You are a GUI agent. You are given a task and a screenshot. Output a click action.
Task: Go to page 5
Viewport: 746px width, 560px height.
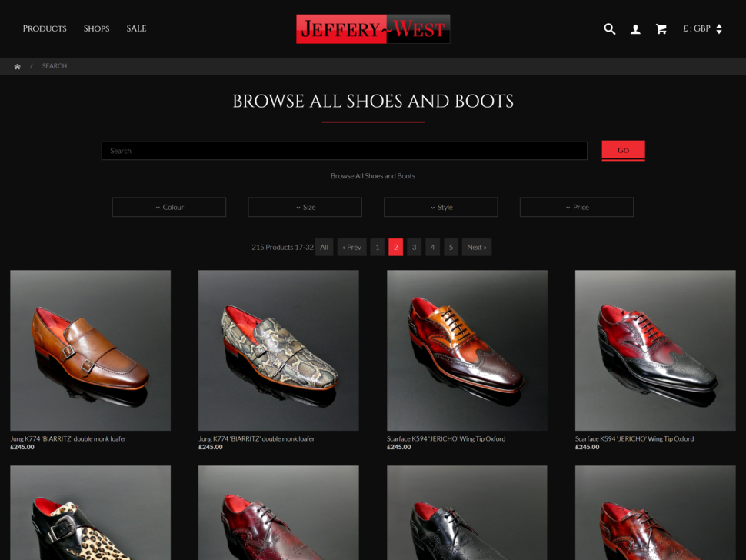click(x=451, y=247)
